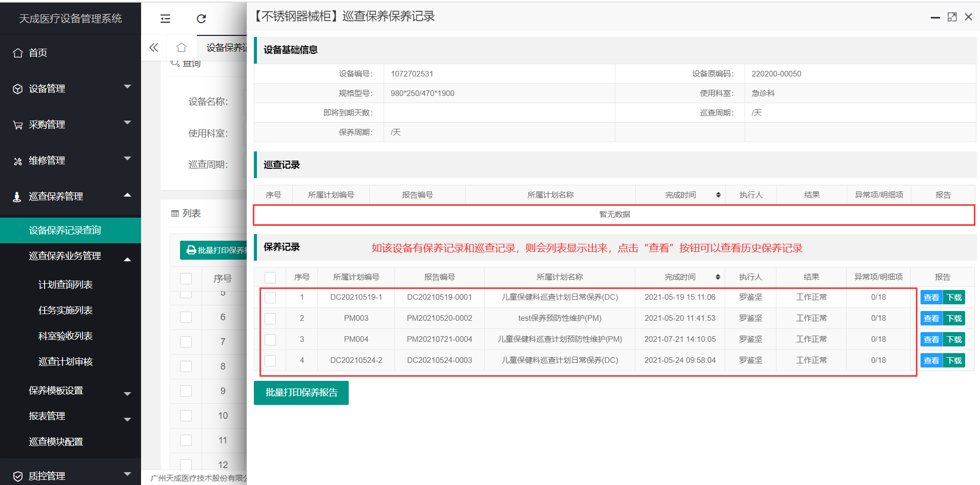The width and height of the screenshot is (980, 485).
Task: Click the 维修管理 tools icon
Action: (x=18, y=161)
